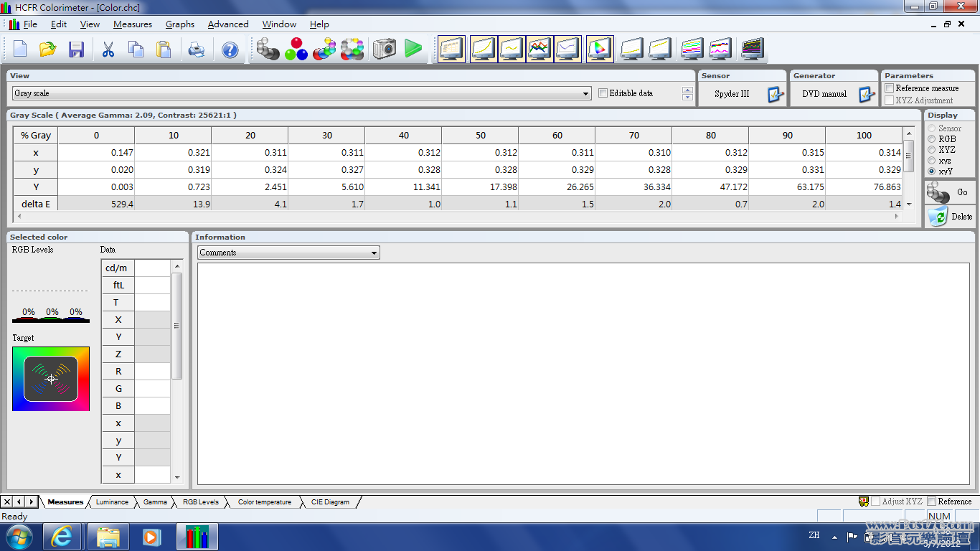This screenshot has width=980, height=551.
Task: Open the View combo box showing Gray scale
Action: [301, 93]
